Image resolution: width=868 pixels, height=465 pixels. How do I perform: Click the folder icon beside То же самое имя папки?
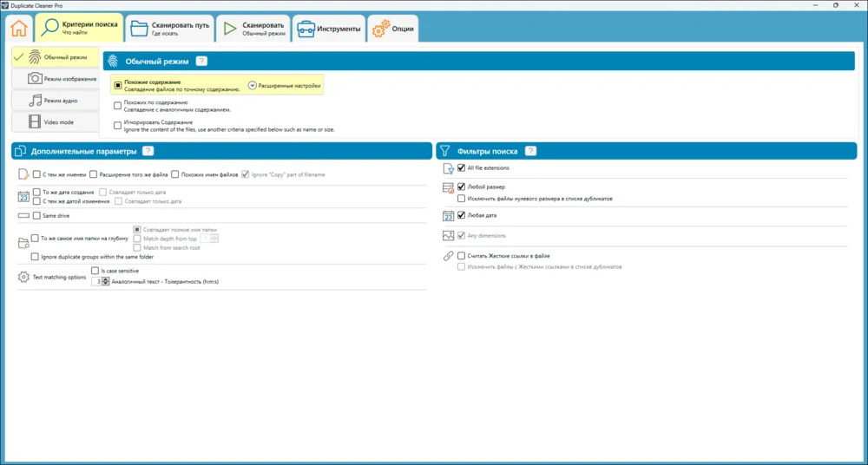(23, 242)
